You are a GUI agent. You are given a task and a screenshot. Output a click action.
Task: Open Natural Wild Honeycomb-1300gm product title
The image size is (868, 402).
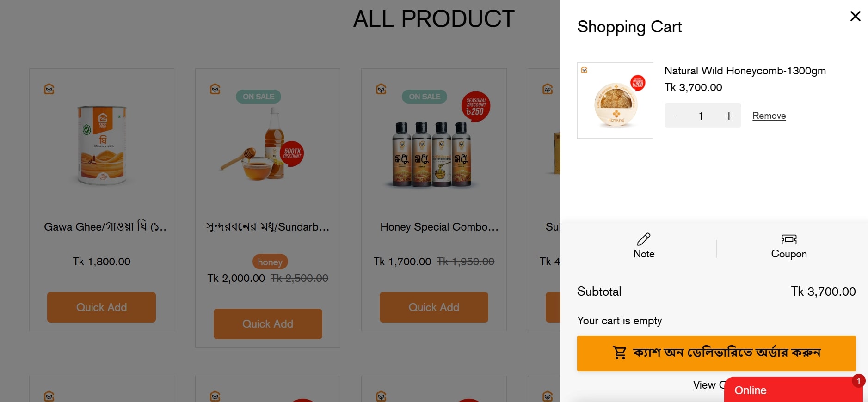click(x=745, y=71)
